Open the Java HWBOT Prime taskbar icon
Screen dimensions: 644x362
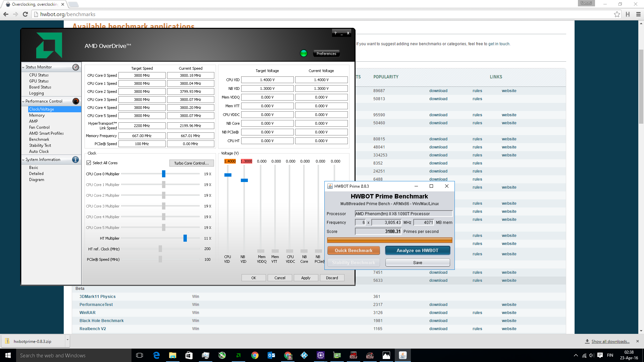click(403, 355)
